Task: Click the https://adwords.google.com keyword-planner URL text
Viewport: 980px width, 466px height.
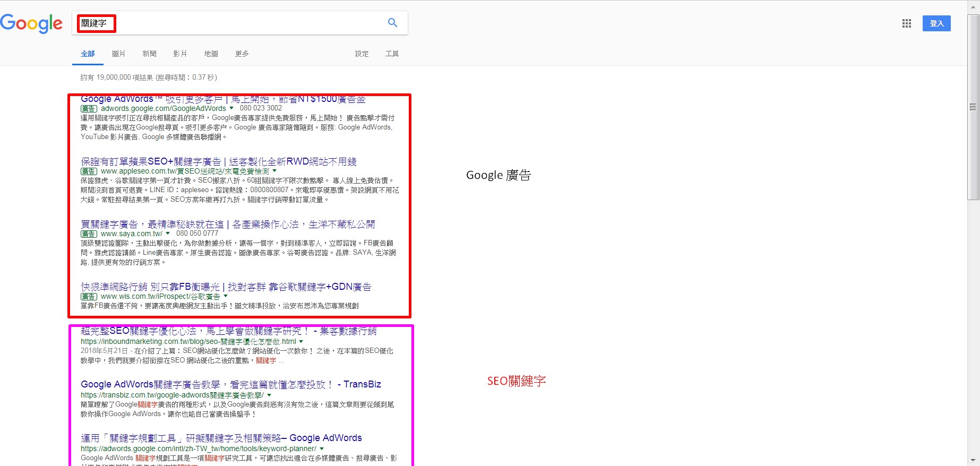Action: (199, 449)
